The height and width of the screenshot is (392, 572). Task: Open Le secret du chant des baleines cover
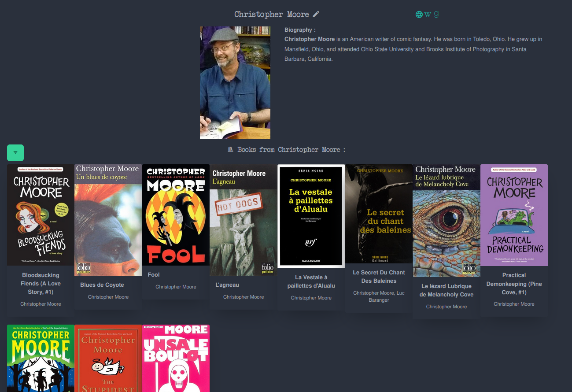click(379, 214)
